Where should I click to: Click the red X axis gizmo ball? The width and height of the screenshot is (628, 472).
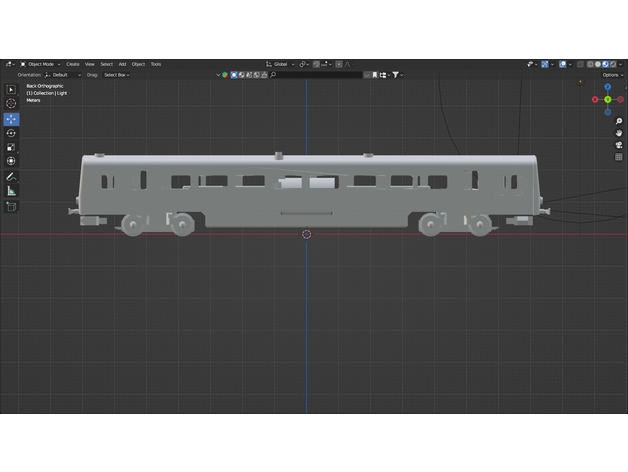click(x=595, y=99)
